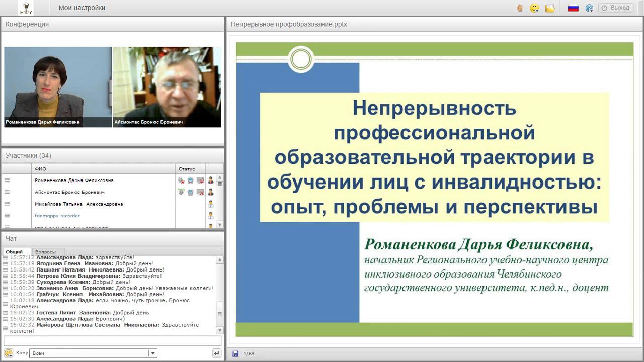Viewport: 644px width, 362px height.
Task: Click the МГППУ logo
Action: (x=26, y=8)
